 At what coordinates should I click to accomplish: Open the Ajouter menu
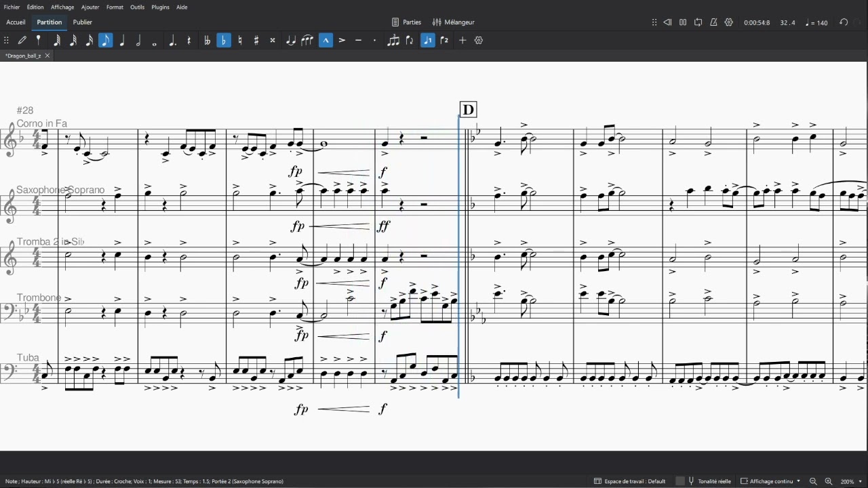click(90, 7)
